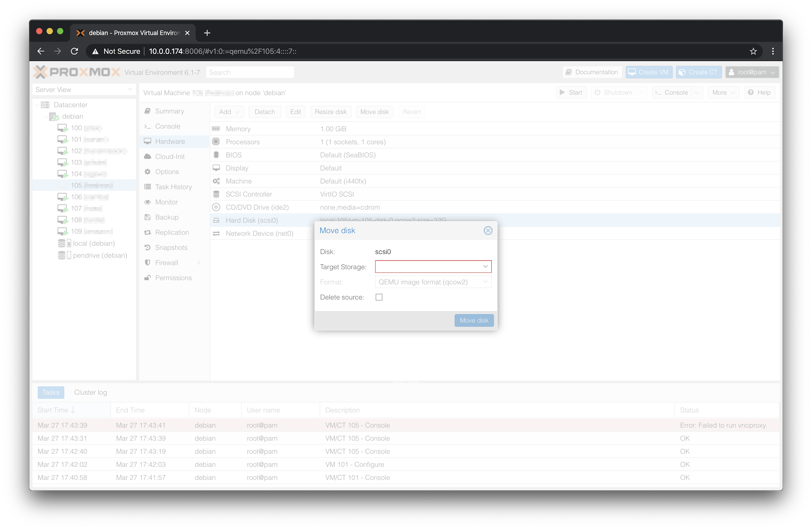Close the Proxmox browser tab

[187, 33]
